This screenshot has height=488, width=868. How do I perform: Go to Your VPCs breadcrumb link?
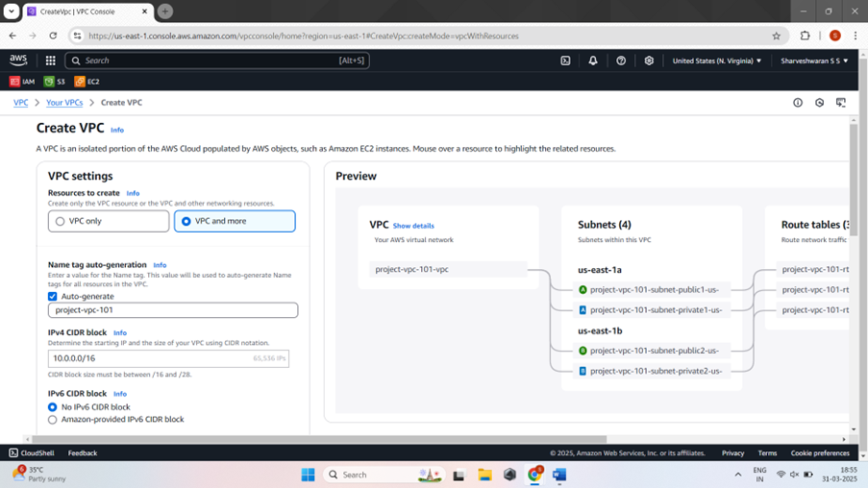[x=64, y=103]
